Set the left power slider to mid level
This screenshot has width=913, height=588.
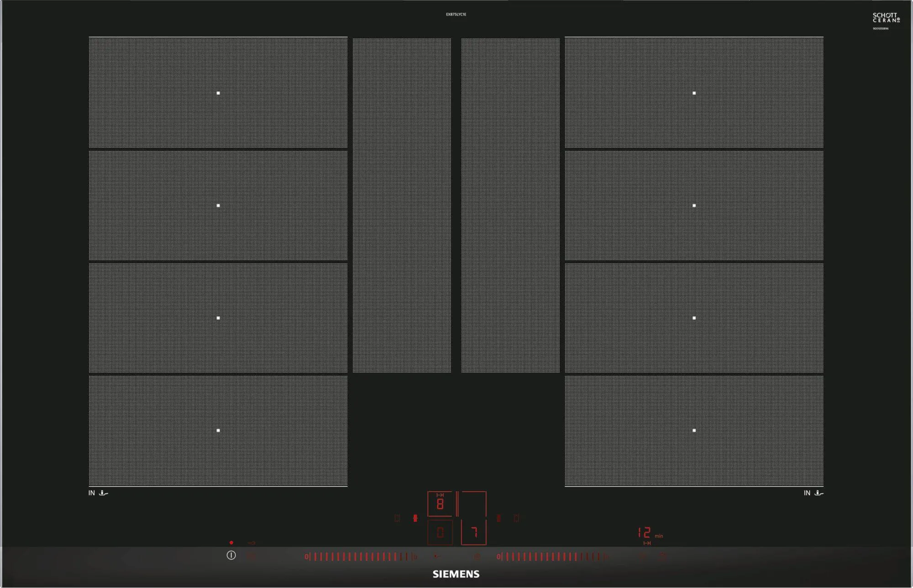pyautogui.click(x=361, y=556)
